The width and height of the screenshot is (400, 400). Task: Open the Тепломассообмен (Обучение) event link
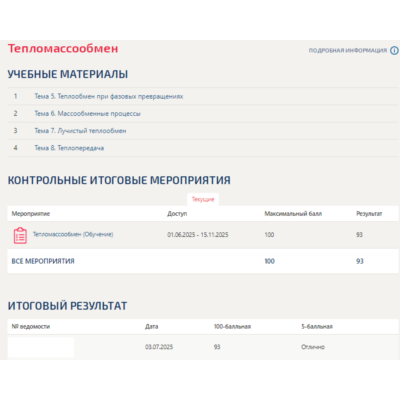(73, 234)
